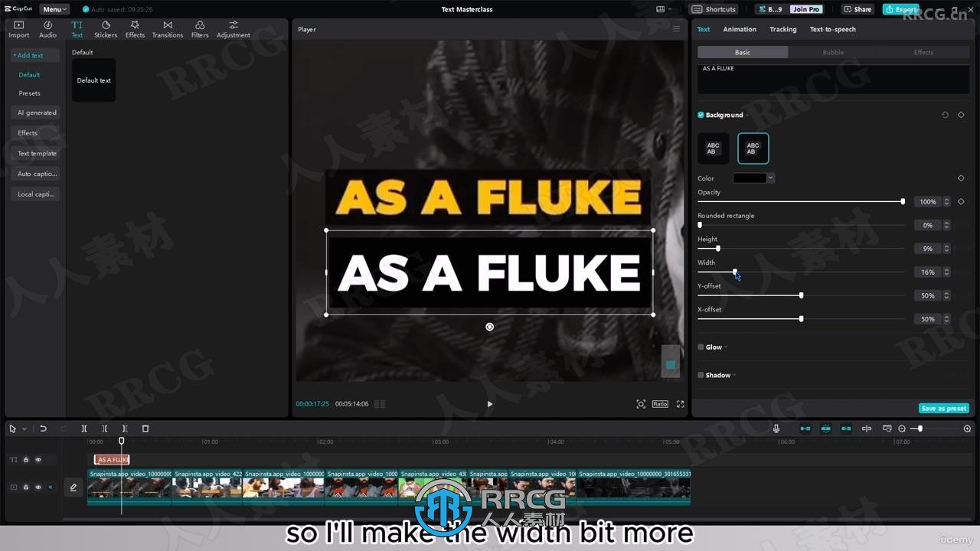Expand the selection tool dropdown arrow

(x=24, y=429)
